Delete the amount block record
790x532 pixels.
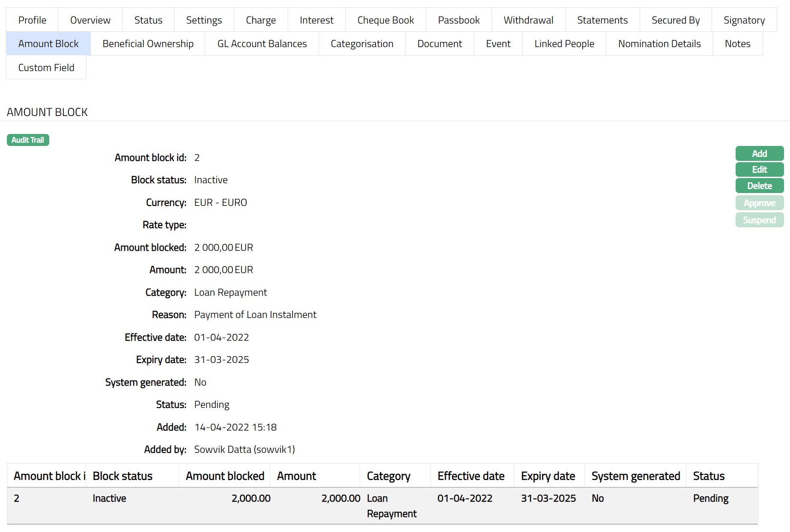pyautogui.click(x=759, y=186)
